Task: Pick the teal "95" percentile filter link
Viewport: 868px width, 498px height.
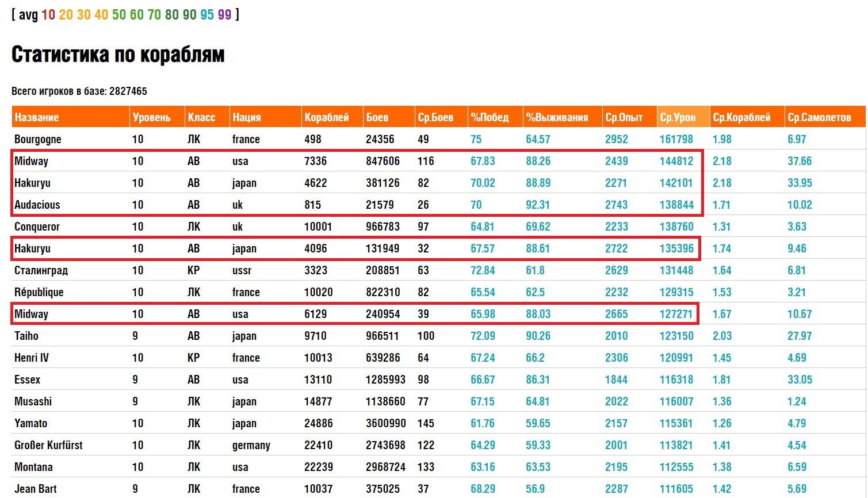Action: point(207,14)
